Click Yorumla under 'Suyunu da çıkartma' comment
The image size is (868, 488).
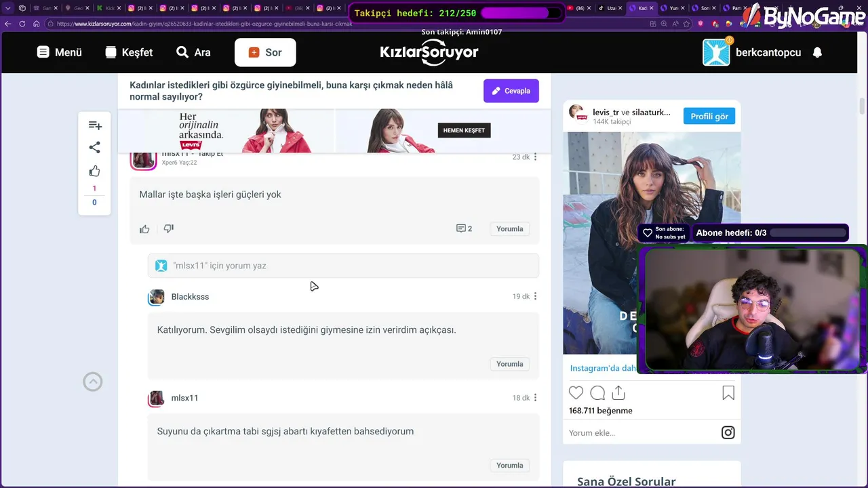coord(510,466)
